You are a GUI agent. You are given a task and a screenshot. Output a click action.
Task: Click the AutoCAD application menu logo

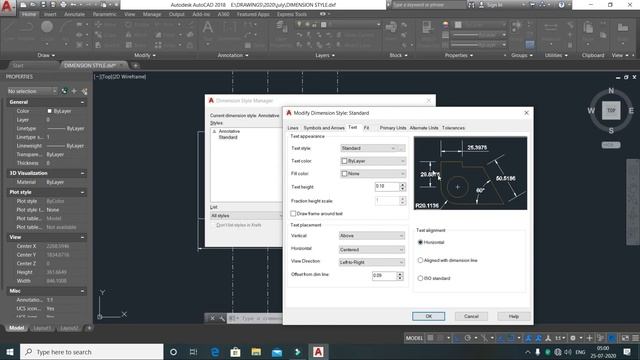[x=7, y=7]
